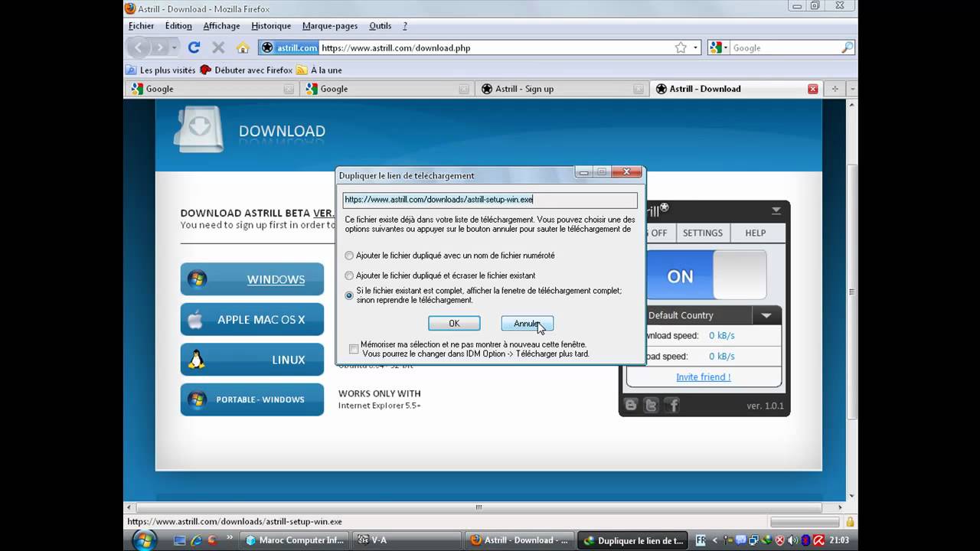
Task: Show hidden system tray icons arrow
Action: pyautogui.click(x=715, y=540)
